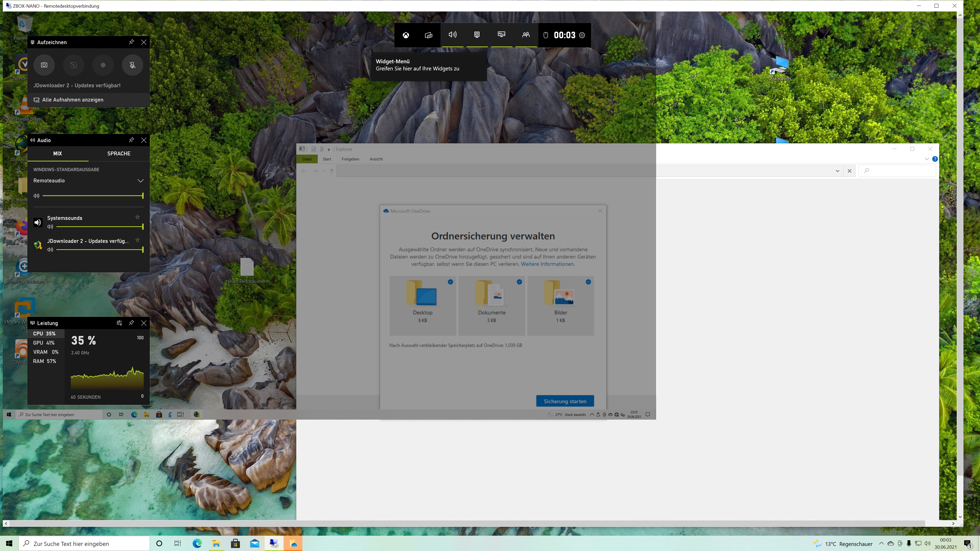Select GPU in the Leistung list

44,343
